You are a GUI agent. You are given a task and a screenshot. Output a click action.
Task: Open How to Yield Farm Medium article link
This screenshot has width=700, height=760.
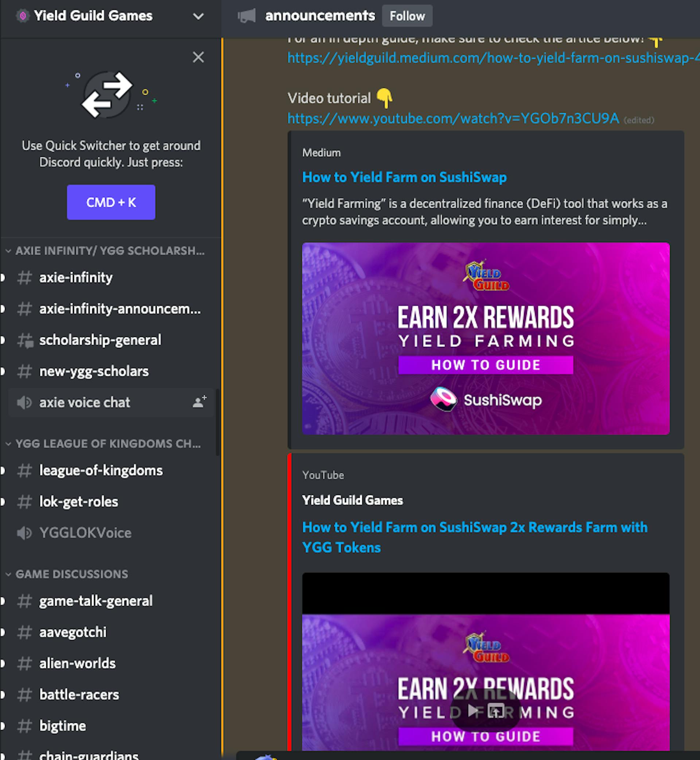[x=404, y=177]
